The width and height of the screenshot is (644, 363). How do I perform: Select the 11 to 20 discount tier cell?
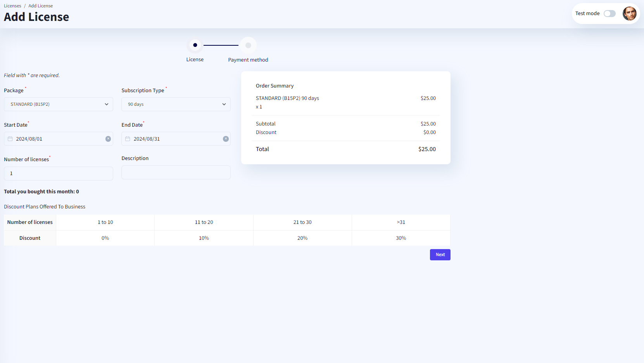click(204, 222)
